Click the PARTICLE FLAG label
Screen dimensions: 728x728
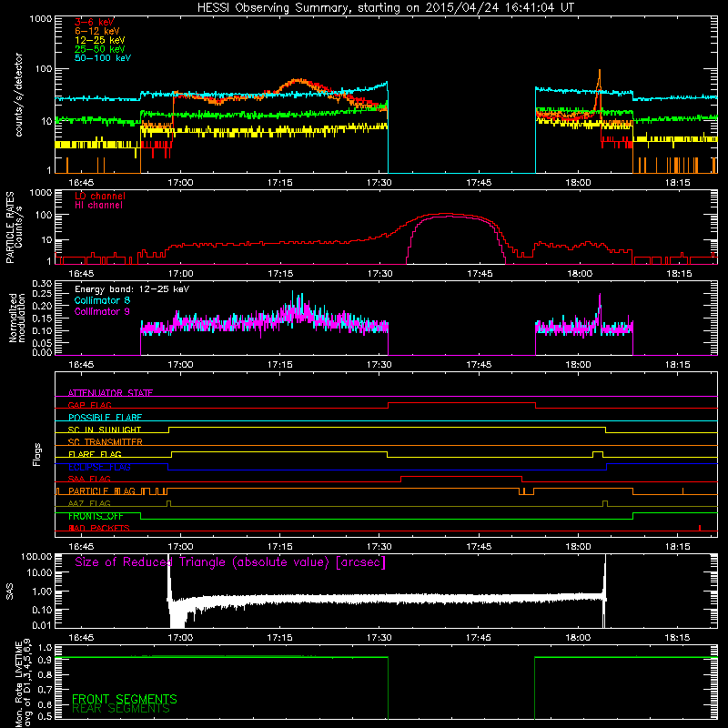(102, 491)
